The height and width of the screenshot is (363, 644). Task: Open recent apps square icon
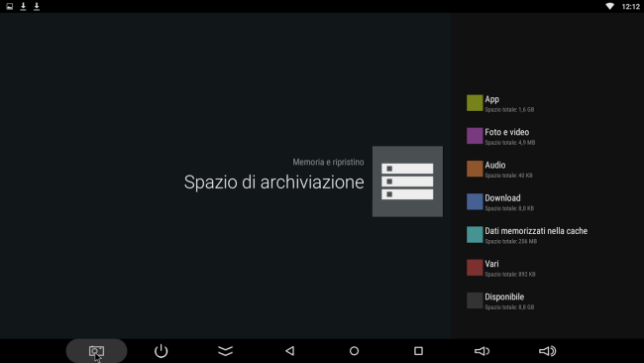click(x=418, y=351)
